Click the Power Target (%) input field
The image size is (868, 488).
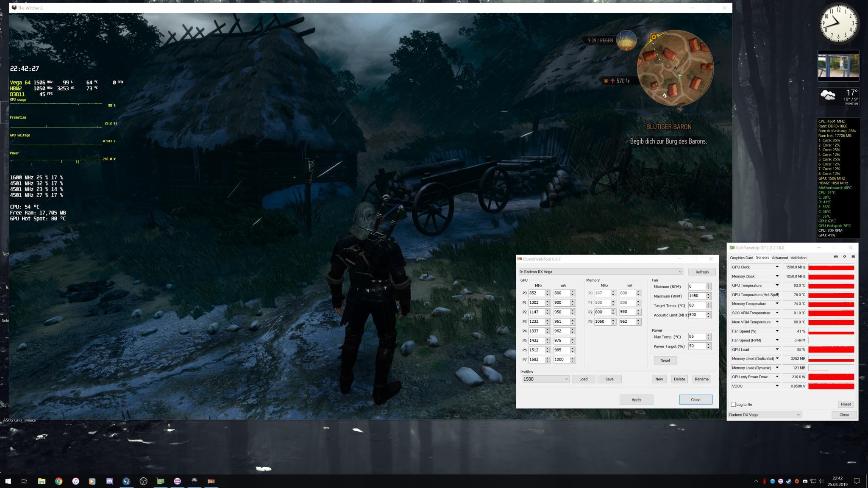[x=696, y=346]
